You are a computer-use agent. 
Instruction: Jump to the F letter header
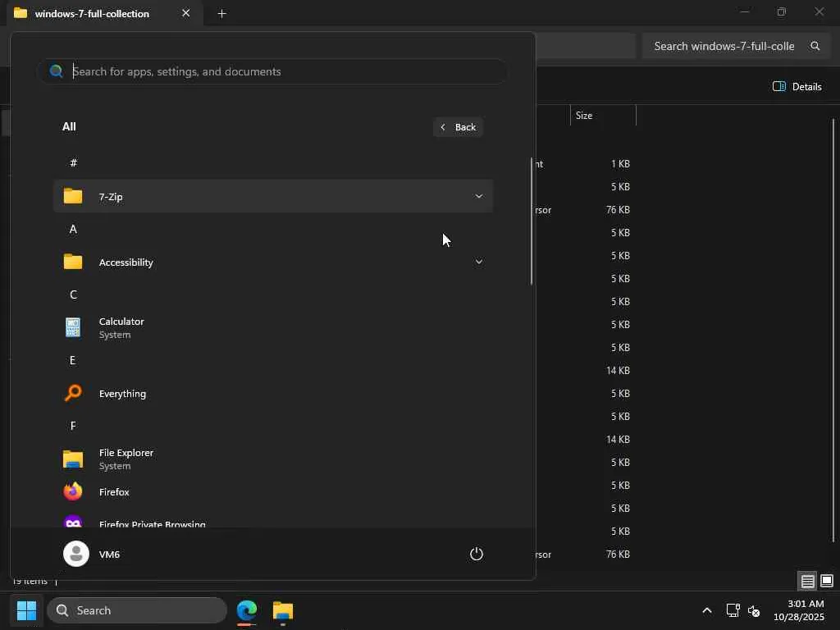coord(73,426)
